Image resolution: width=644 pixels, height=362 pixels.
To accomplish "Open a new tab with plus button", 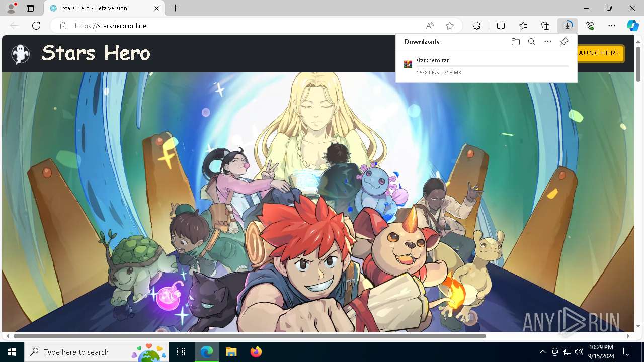I will point(175,8).
